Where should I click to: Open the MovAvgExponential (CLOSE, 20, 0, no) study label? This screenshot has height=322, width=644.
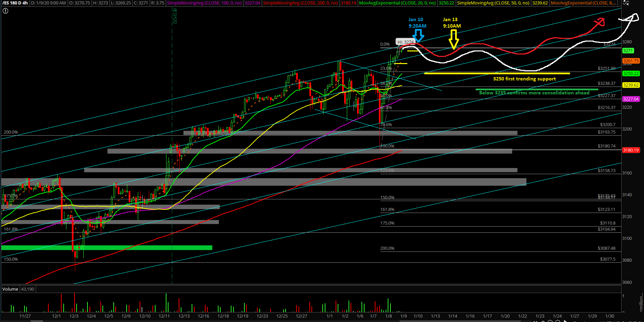coord(397,3)
